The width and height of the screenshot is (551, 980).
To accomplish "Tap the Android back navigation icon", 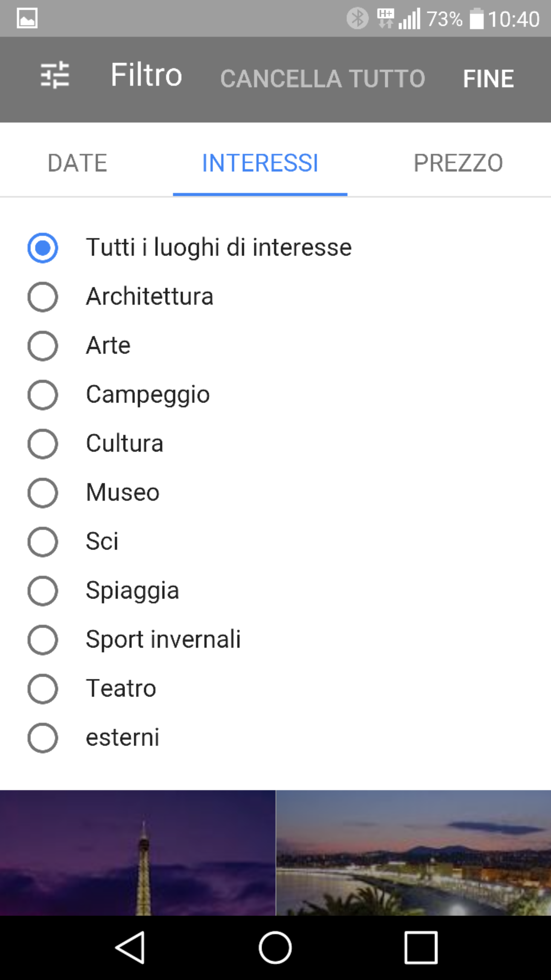I will click(x=131, y=947).
